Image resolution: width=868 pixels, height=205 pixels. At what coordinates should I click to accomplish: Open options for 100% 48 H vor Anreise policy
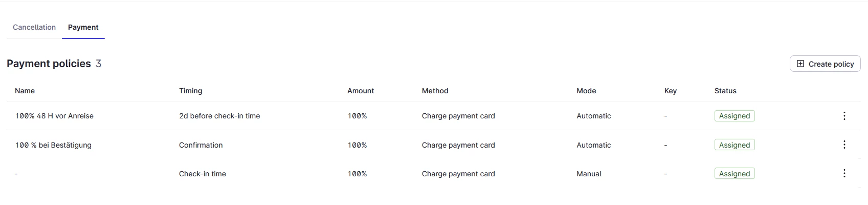pos(844,116)
